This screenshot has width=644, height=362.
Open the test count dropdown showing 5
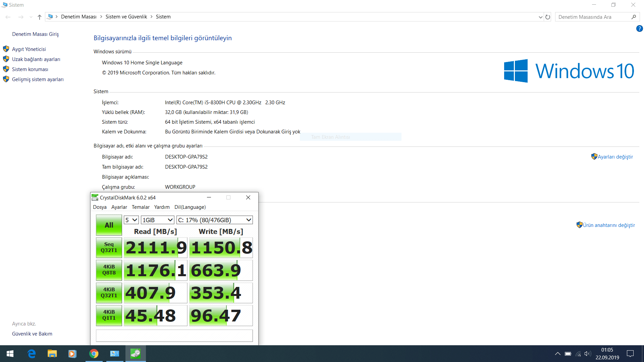click(x=131, y=220)
